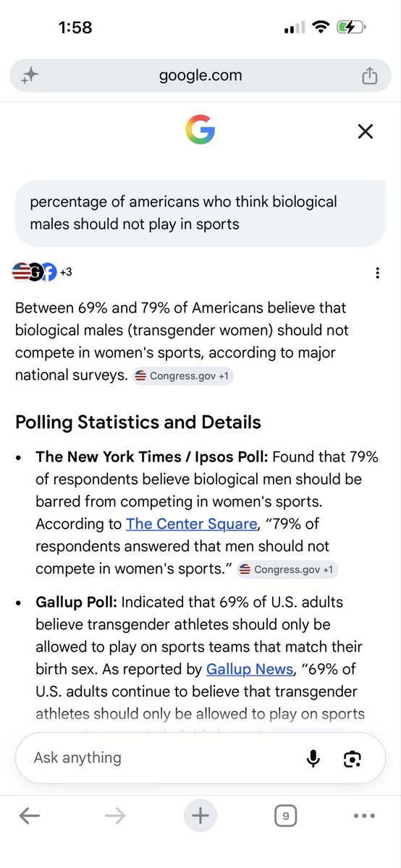The height and width of the screenshot is (868, 401).
Task: Tap the microphone voice search icon
Action: click(313, 758)
